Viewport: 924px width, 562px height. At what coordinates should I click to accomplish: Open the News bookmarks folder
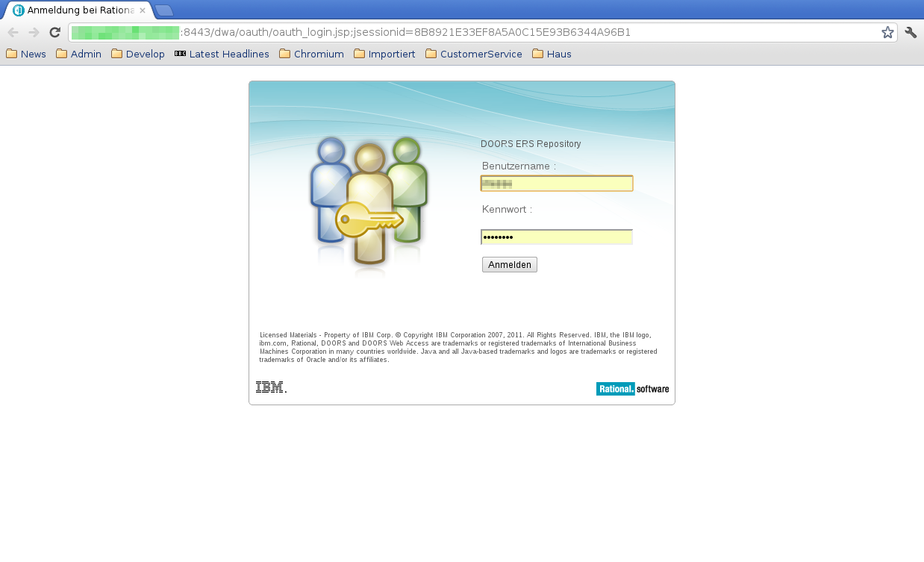pos(26,54)
